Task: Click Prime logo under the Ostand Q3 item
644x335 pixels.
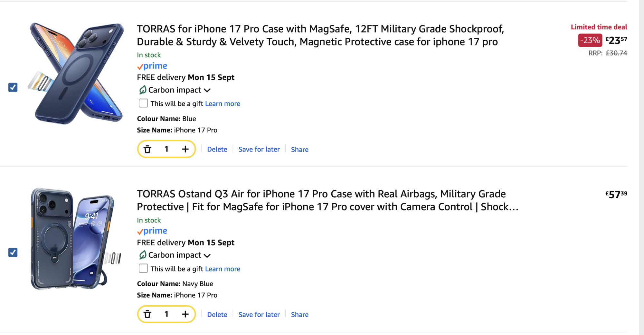Action: click(152, 231)
